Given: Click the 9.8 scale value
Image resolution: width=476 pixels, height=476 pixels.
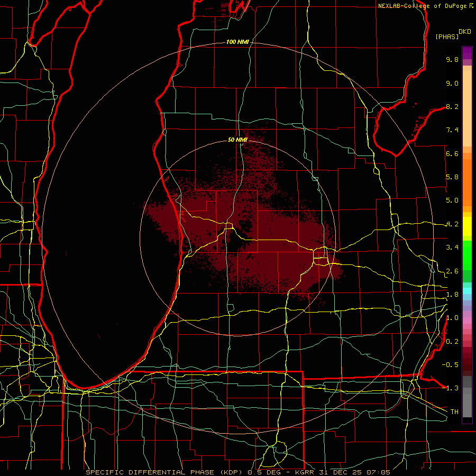Looking at the screenshot, I should point(452,59).
